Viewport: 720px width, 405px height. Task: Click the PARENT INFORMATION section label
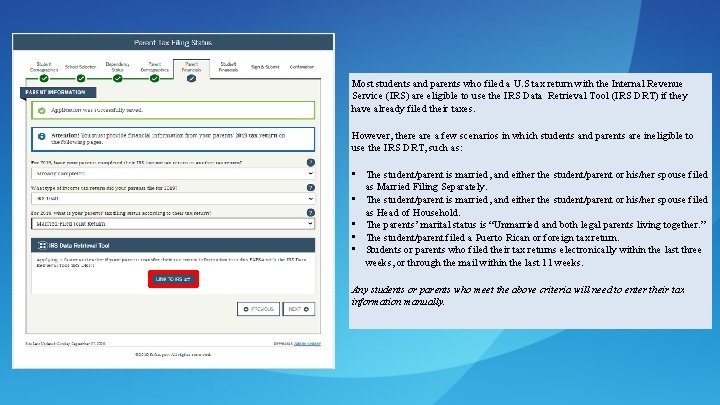click(x=56, y=92)
